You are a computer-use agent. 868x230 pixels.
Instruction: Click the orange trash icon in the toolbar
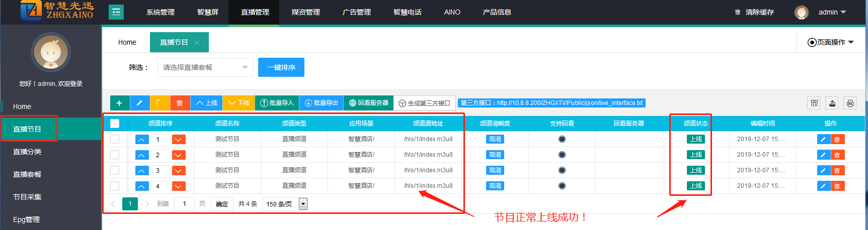click(180, 103)
